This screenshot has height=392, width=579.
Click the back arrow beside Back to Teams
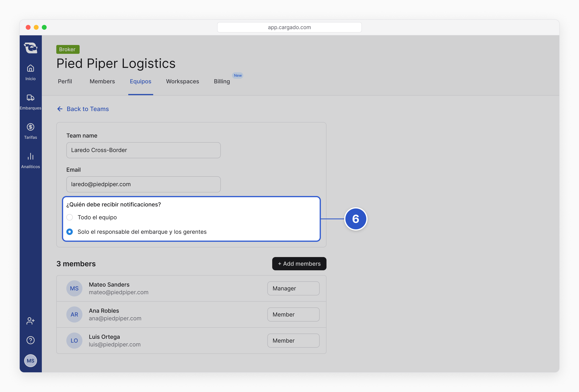click(x=60, y=109)
